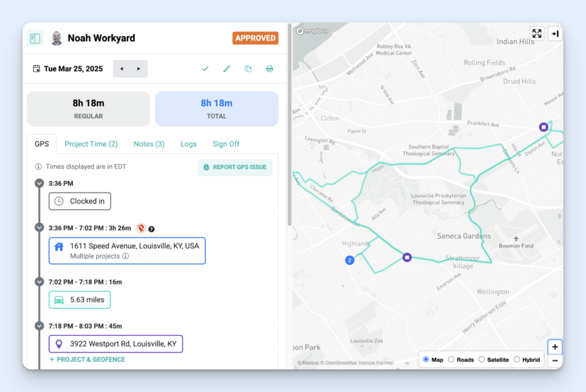The image size is (586, 392).
Task: Open the Notes (3) tab
Action: pyautogui.click(x=148, y=144)
